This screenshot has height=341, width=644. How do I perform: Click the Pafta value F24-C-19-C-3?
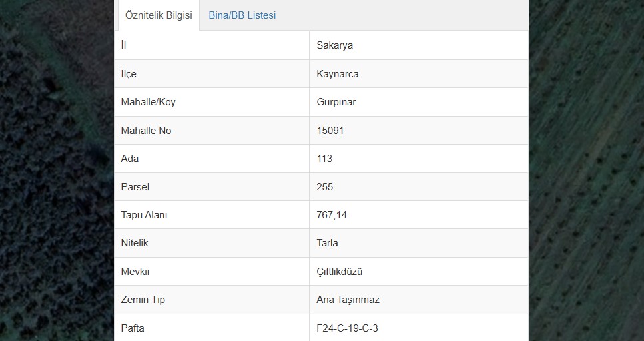[x=347, y=328]
